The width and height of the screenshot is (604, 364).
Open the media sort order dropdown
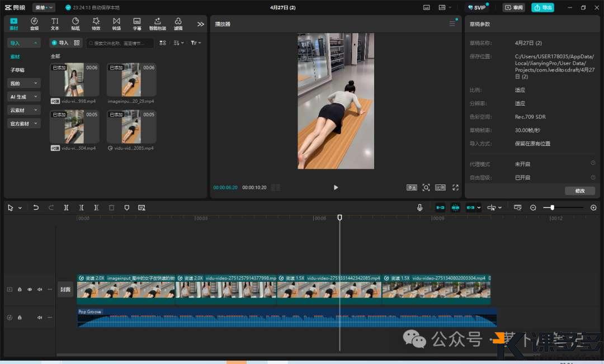[179, 42]
